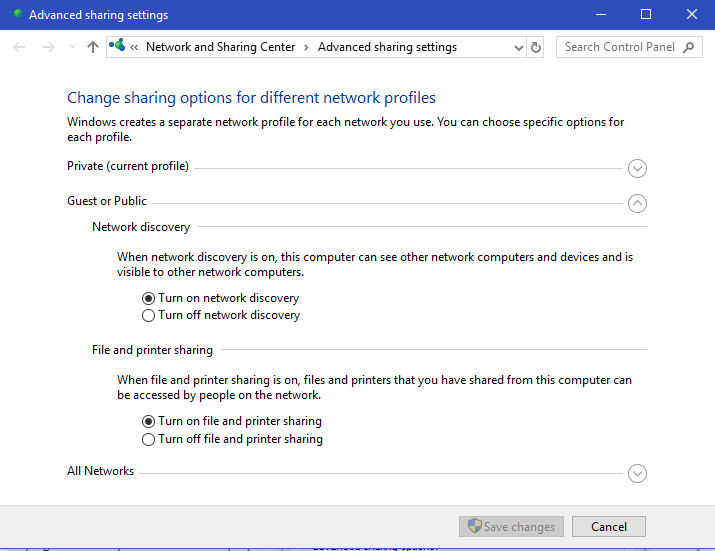Minimize the Advanced sharing settings window
The width and height of the screenshot is (715, 551).
[601, 15]
